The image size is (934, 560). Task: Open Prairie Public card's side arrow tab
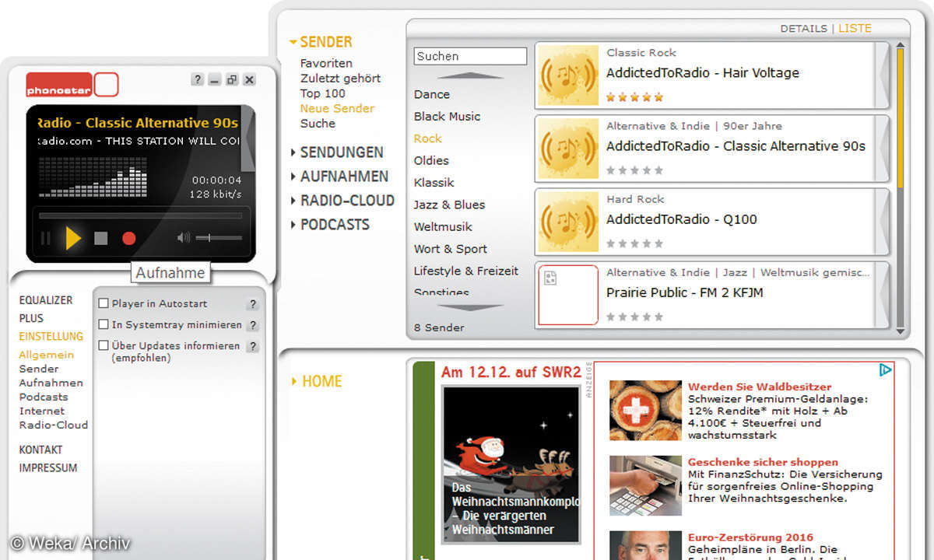coord(882,295)
